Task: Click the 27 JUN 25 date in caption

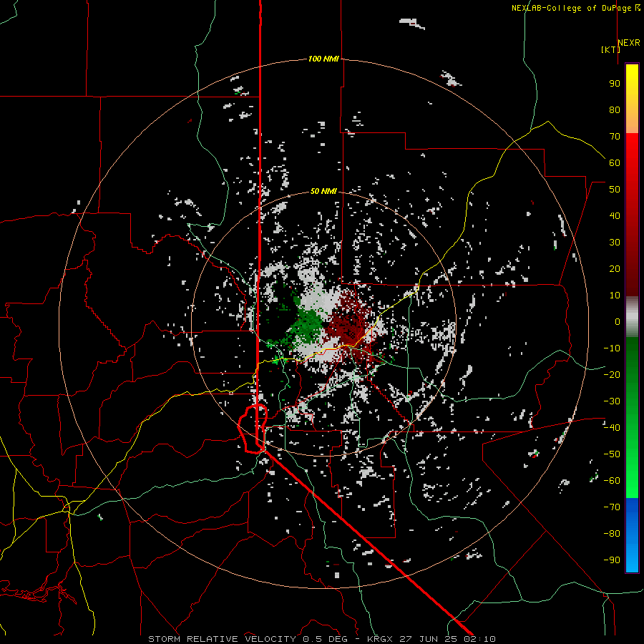Action: (x=429, y=639)
